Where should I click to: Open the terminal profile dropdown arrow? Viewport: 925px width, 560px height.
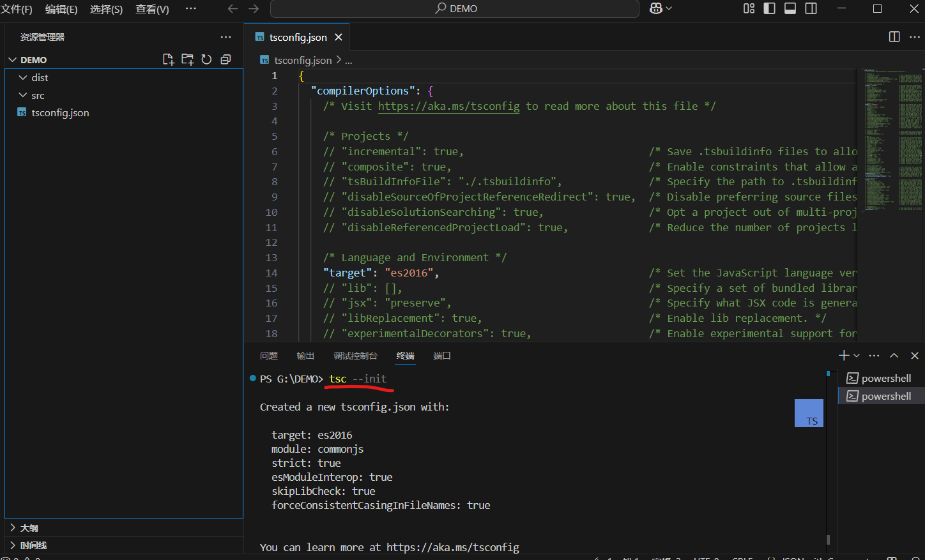(x=856, y=355)
